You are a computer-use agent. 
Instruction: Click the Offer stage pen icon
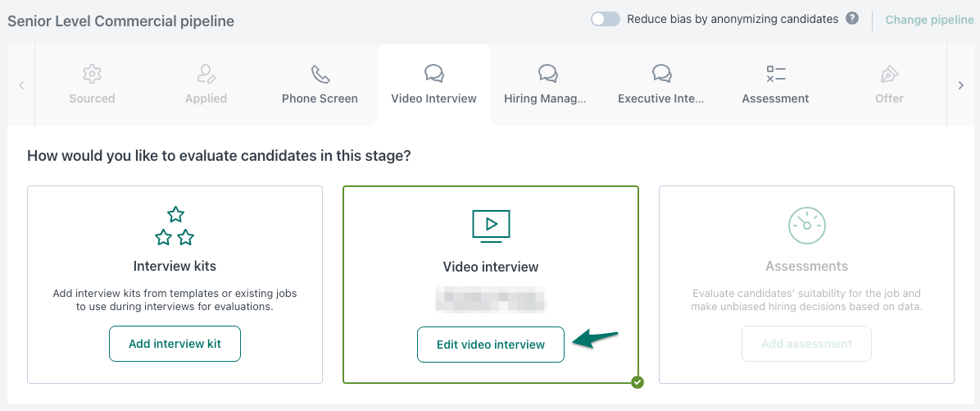pos(889,75)
